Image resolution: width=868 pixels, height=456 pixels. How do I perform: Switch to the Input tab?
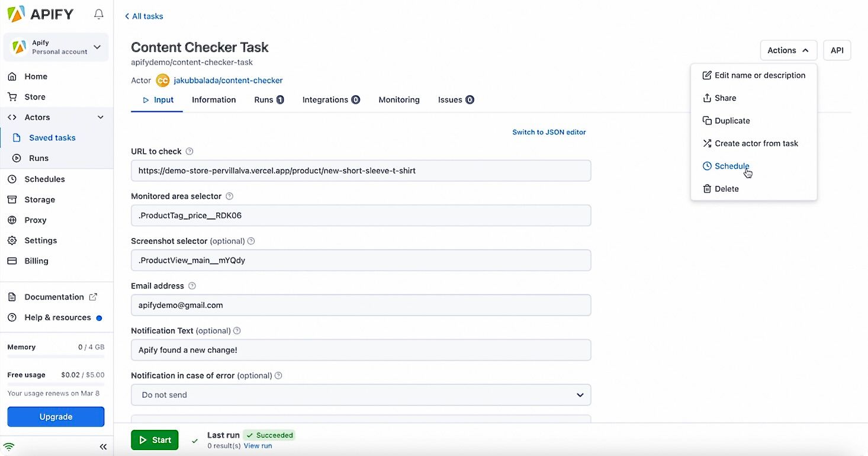[x=157, y=99]
